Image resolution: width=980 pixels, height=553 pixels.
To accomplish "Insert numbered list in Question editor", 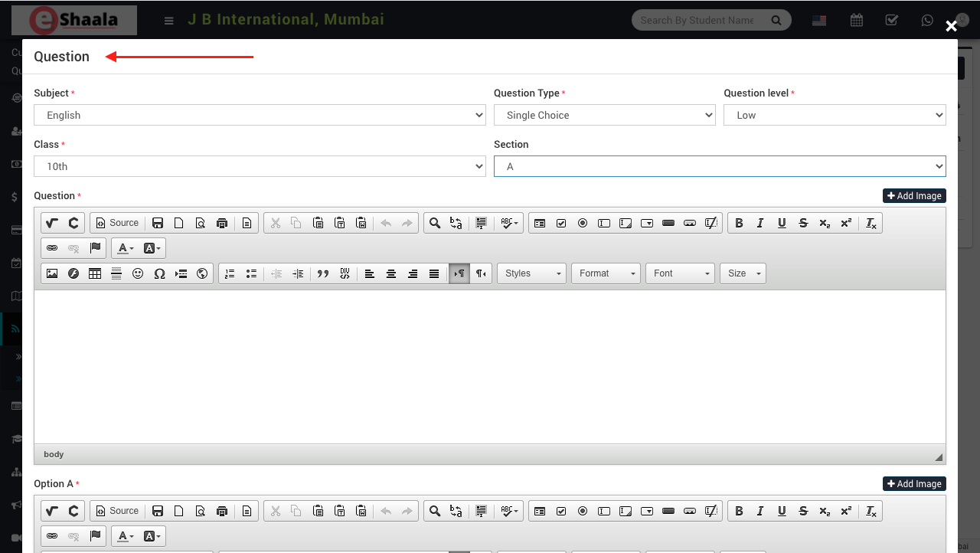I will point(230,273).
